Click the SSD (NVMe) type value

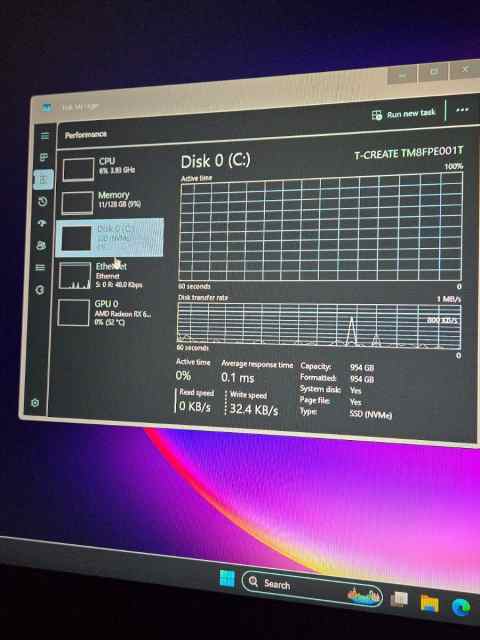(x=371, y=415)
